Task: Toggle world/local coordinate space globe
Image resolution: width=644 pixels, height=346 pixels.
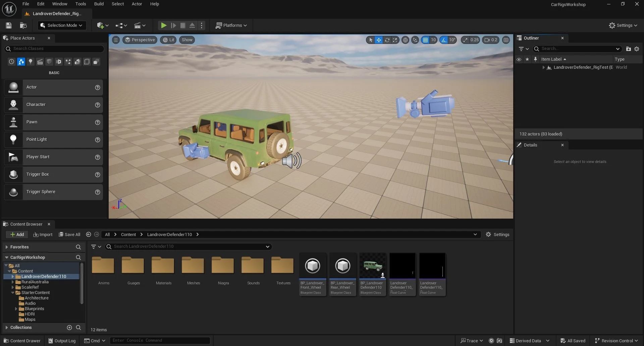Action: 405,40
